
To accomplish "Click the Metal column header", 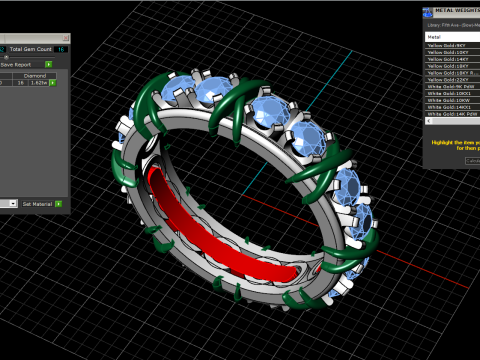I will point(452,37).
